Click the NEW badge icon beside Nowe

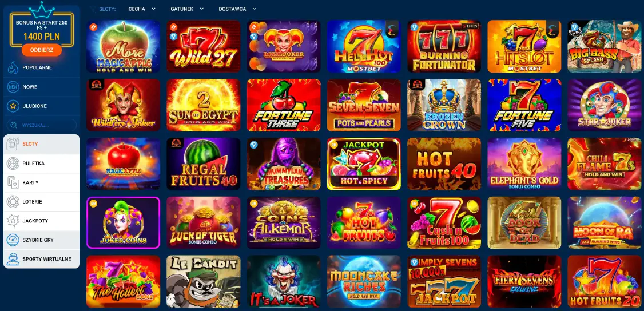click(x=13, y=87)
